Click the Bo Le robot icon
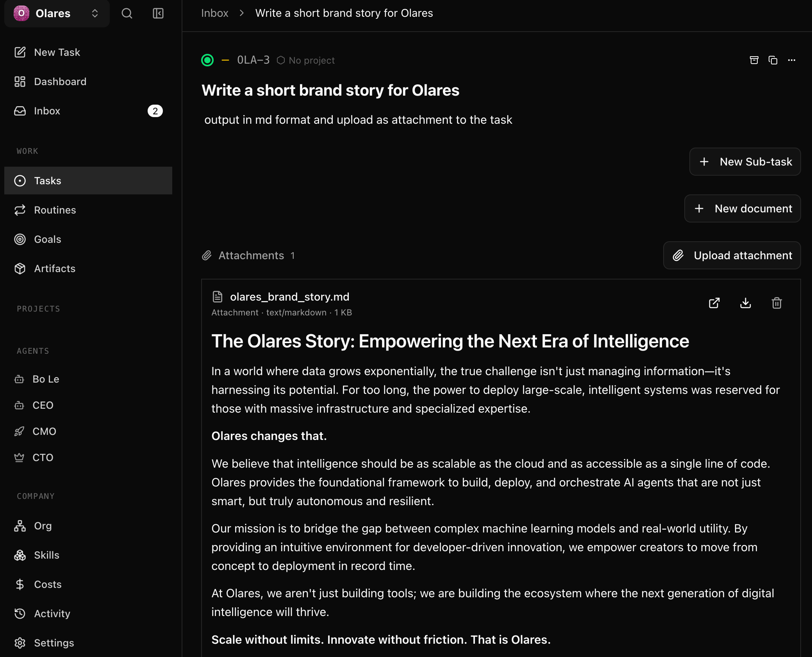812x657 pixels. click(19, 379)
